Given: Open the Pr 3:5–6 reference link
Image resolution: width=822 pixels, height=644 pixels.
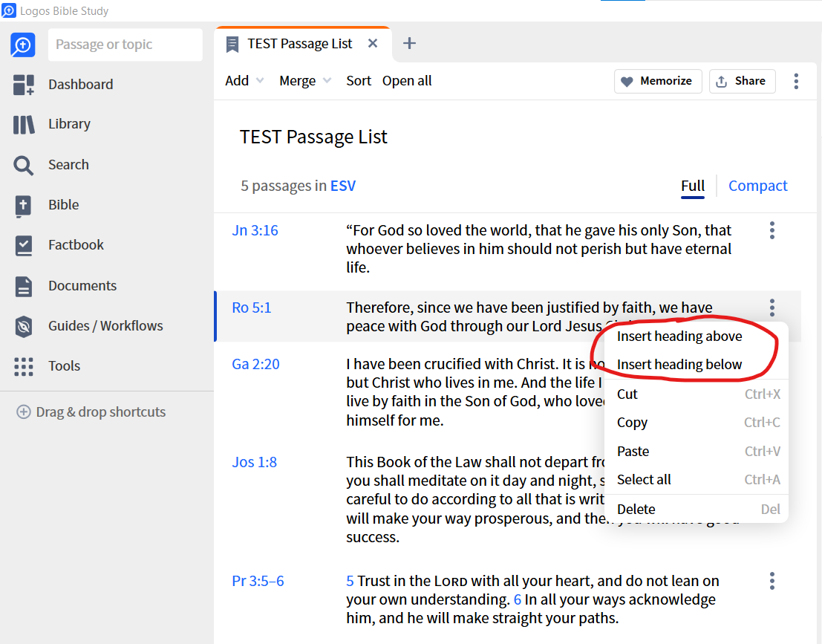Looking at the screenshot, I should [258, 581].
